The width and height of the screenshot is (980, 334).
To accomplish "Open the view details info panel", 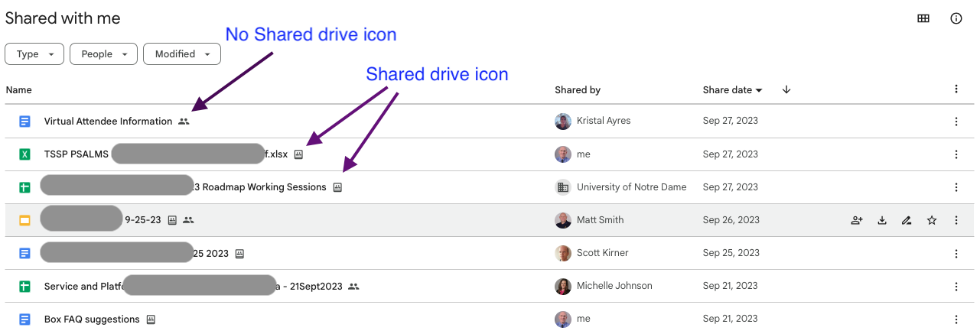I will [x=956, y=19].
